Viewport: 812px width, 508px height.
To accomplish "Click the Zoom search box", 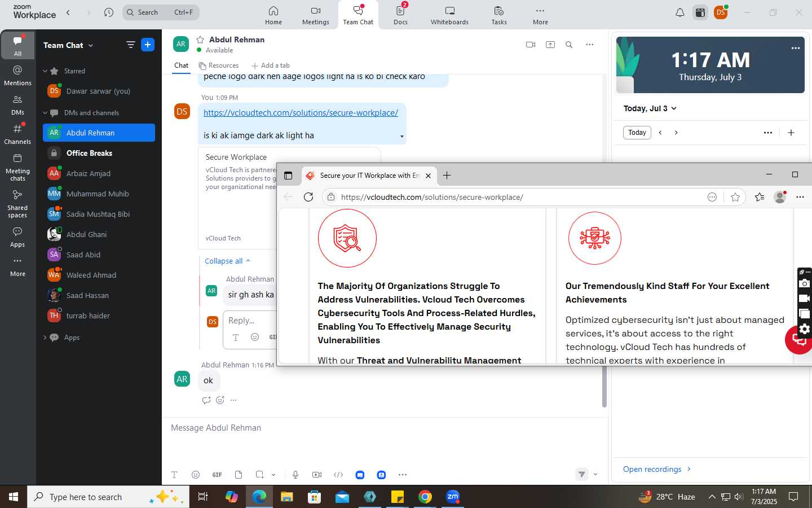I will (161, 12).
